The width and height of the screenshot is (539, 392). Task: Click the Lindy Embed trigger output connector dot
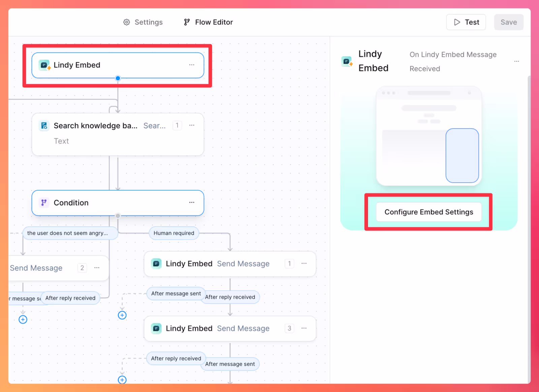(x=118, y=78)
